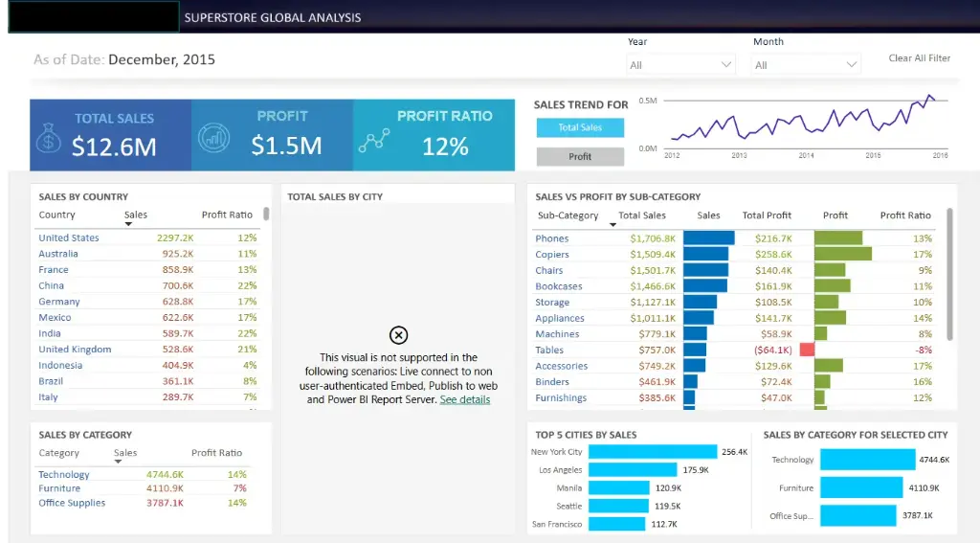This screenshot has width=980, height=543.
Task: Select the Profit trend button
Action: 580,156
